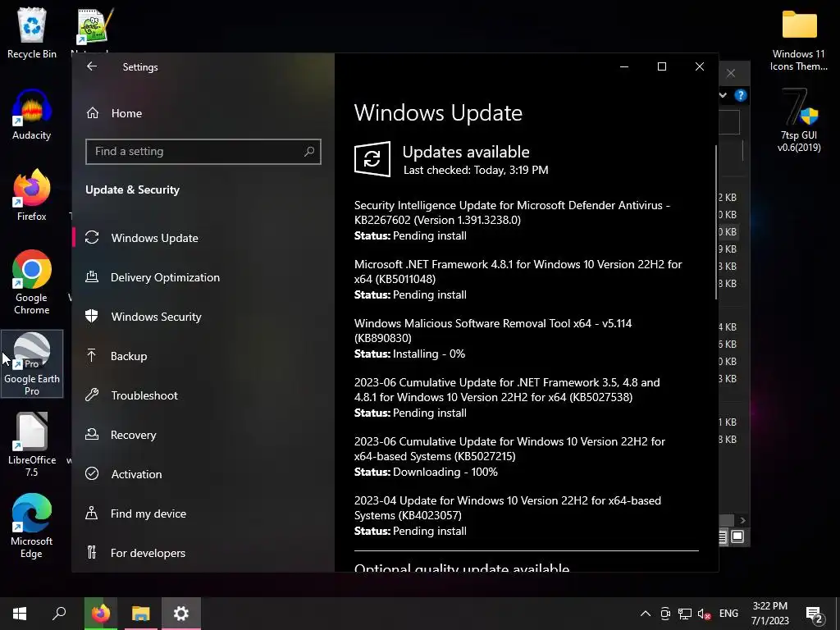Viewport: 840px width, 630px height.
Task: Expand the ribbon chevron in background window
Action: pyautogui.click(x=724, y=95)
